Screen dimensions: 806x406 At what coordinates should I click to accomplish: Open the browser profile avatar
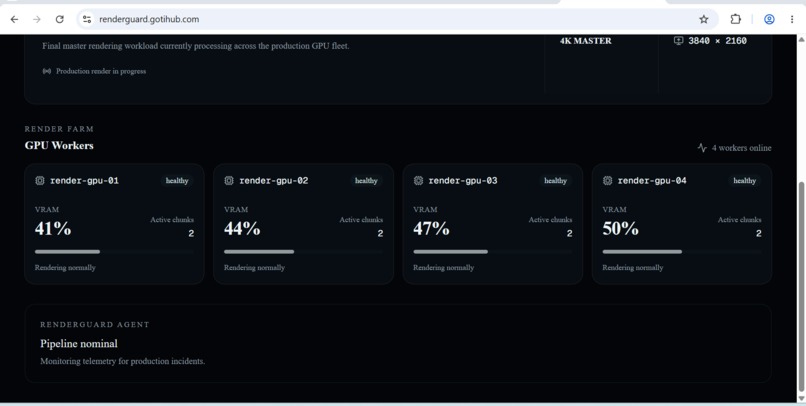769,20
